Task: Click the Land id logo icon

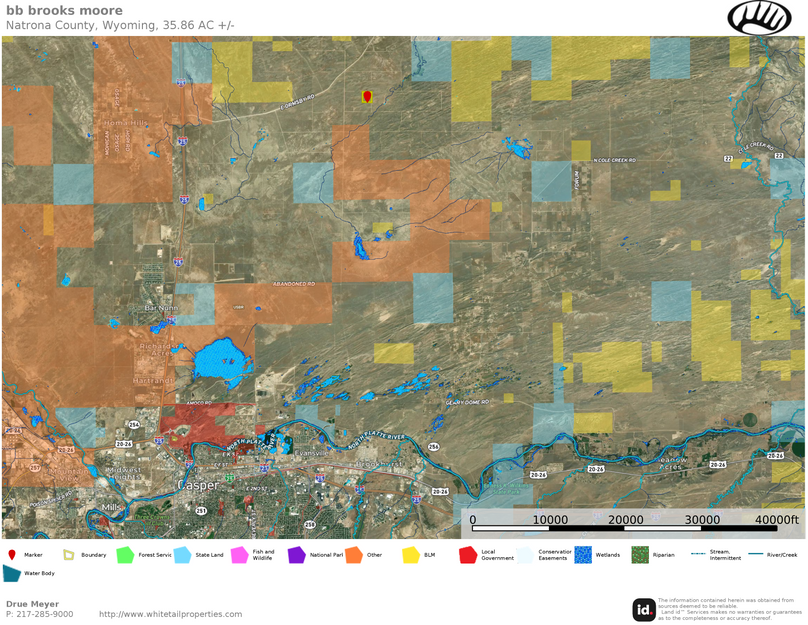Action: [644, 609]
